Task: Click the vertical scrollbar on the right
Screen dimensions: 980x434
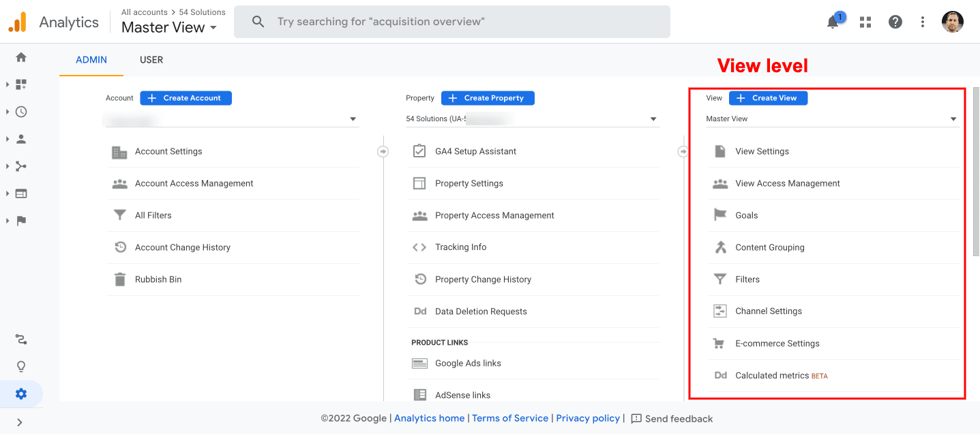Action: coord(976,171)
